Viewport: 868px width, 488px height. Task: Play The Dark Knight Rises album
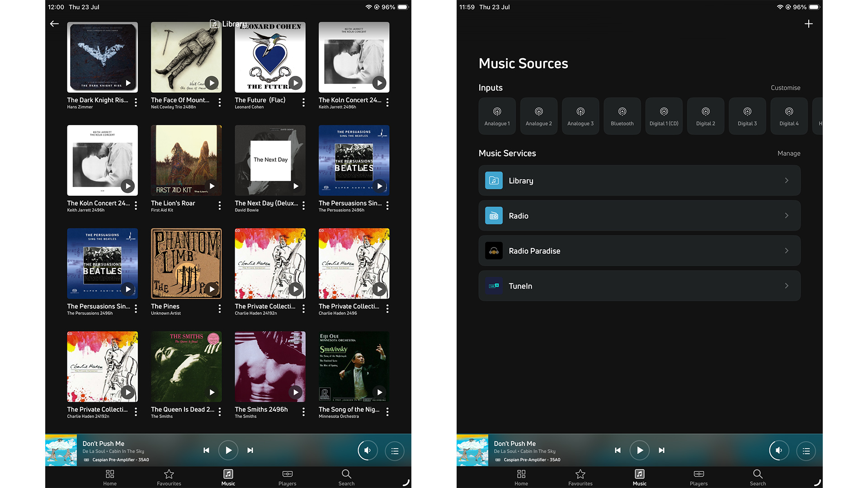(x=128, y=83)
